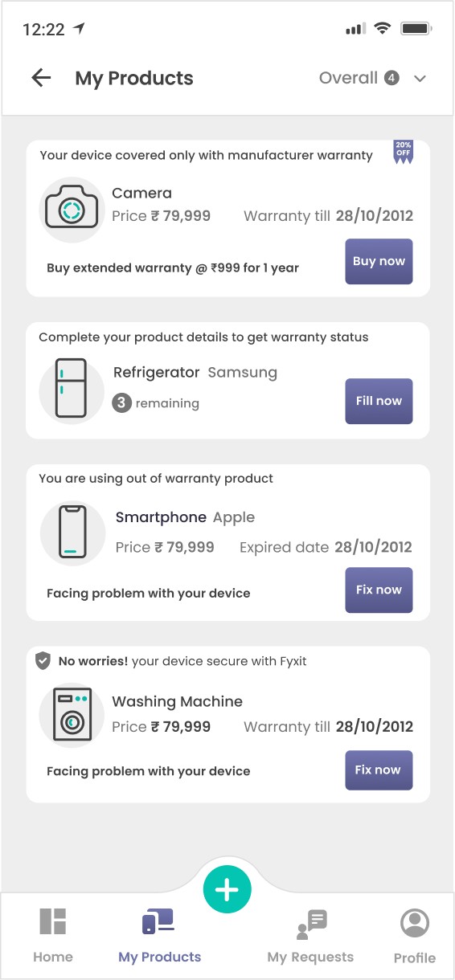
Task: Open the camera product icon
Action: click(x=72, y=210)
